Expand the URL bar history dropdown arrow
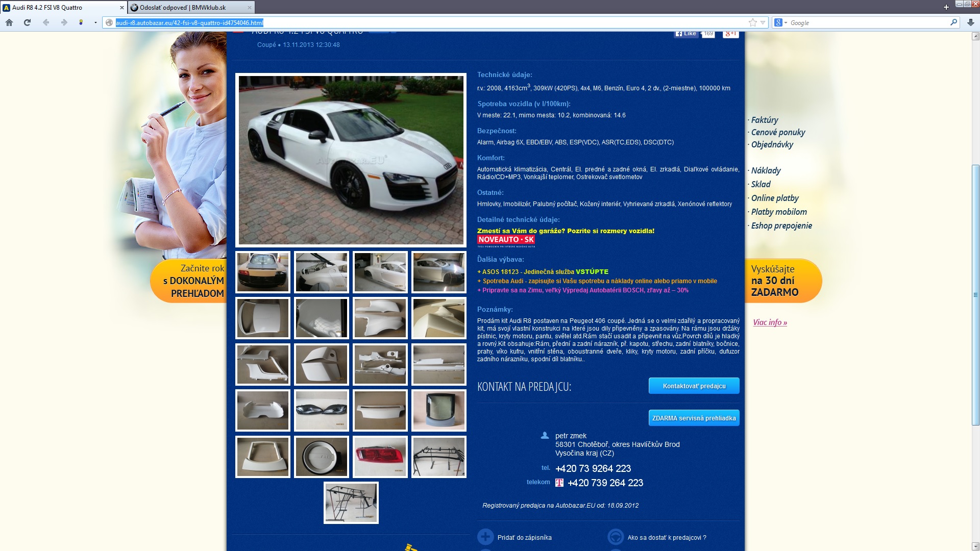The width and height of the screenshot is (980, 551). tap(763, 22)
